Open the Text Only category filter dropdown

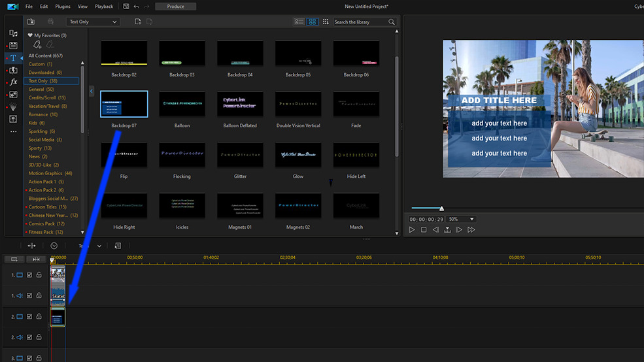coord(93,22)
